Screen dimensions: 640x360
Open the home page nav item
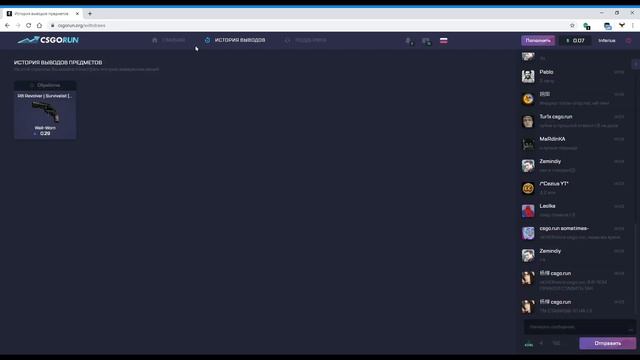169,40
